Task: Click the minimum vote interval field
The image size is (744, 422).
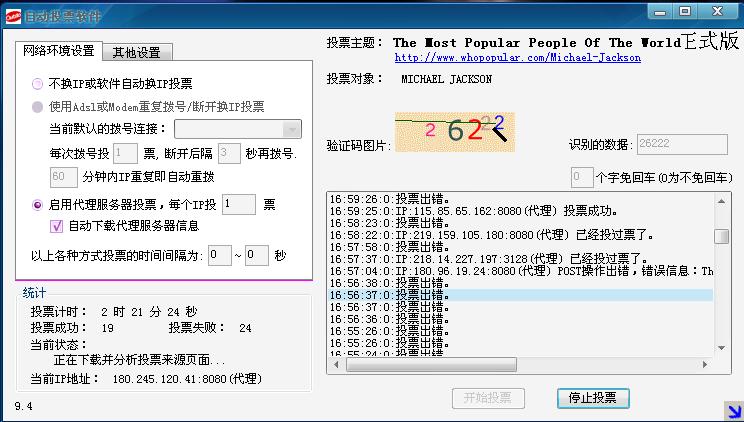Action: pos(220,255)
